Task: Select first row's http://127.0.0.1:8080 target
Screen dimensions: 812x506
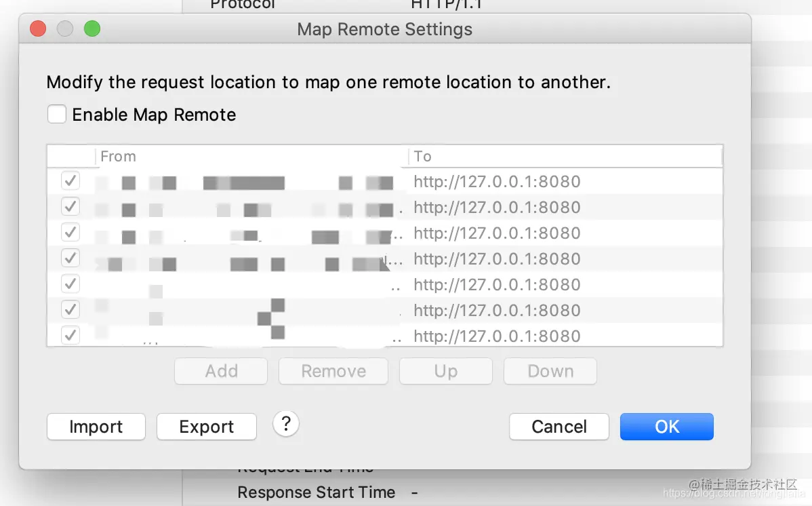Action: (497, 182)
